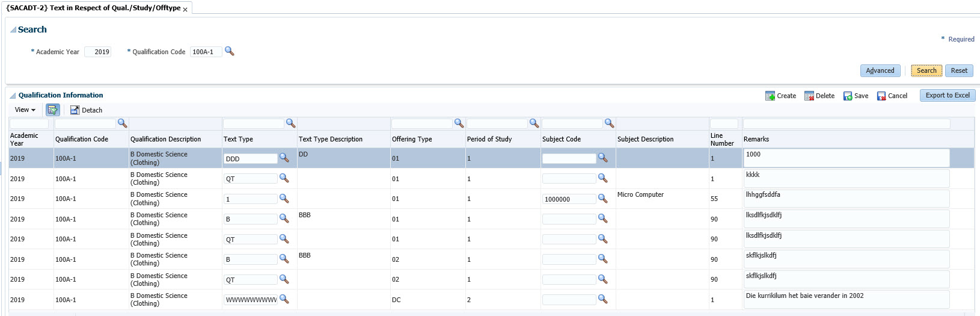Click the Qualification Code search magnifier icon
The height and width of the screenshot is (316, 980).
[x=229, y=51]
